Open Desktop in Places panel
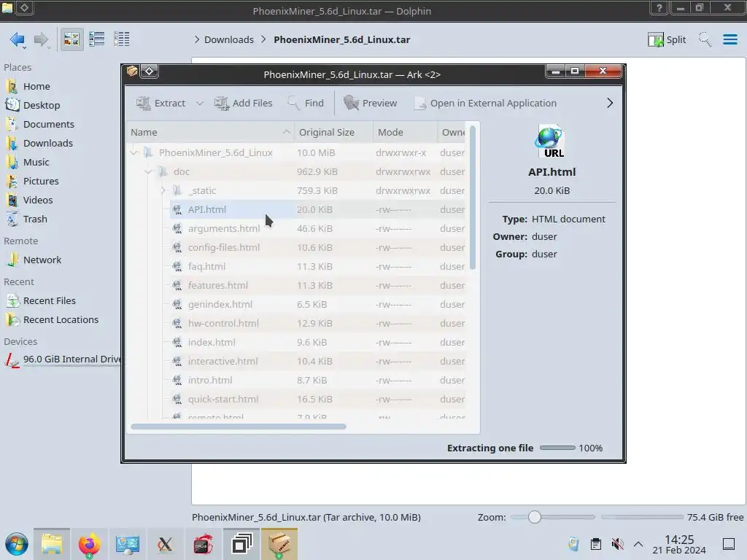The image size is (747, 560). pos(41,105)
